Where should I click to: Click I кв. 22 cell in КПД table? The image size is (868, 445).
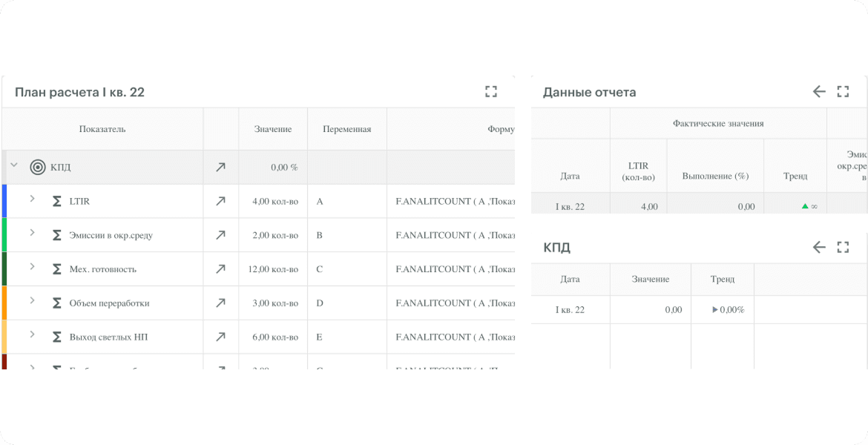[571, 310]
